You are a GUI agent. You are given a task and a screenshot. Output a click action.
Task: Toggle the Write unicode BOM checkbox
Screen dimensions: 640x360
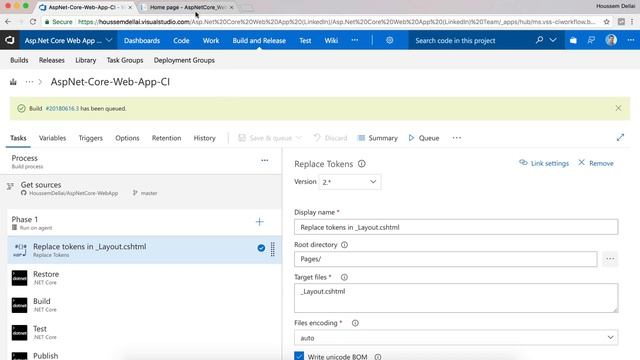point(299,356)
